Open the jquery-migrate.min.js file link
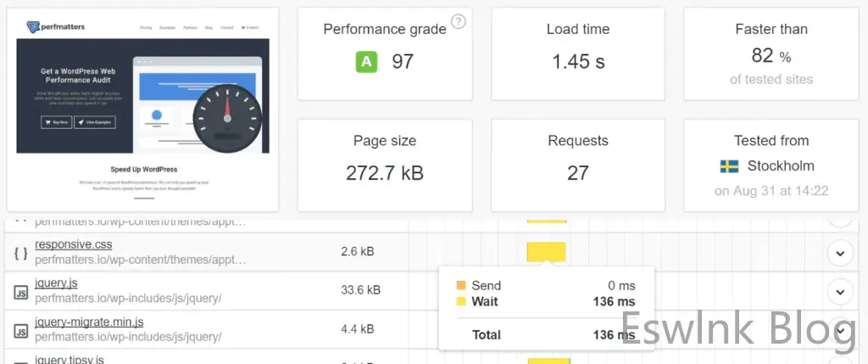The image size is (868, 364). [89, 322]
